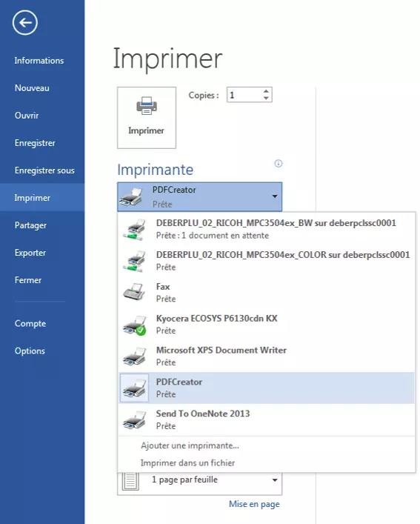Screen dimensions: 420x524
Task: Select the Kyocera ECOSYS P6130cdn KX default printer icon
Action: 134,325
